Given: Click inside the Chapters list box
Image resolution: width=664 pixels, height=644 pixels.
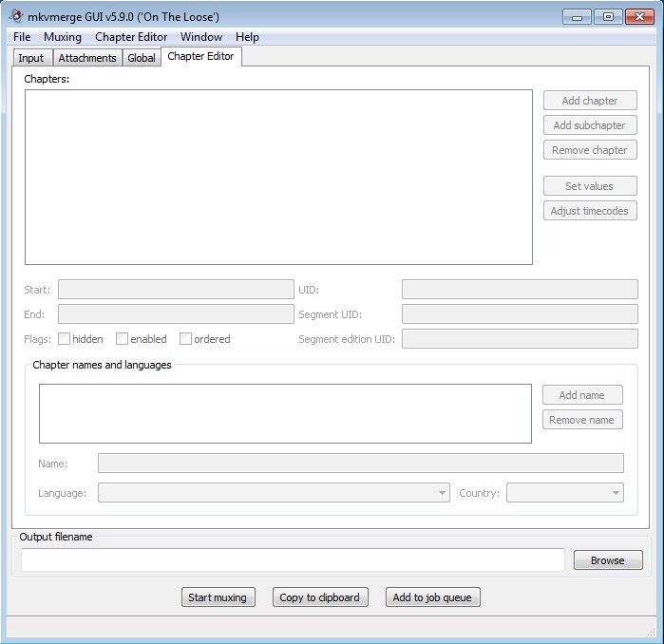Looking at the screenshot, I should tap(278, 177).
